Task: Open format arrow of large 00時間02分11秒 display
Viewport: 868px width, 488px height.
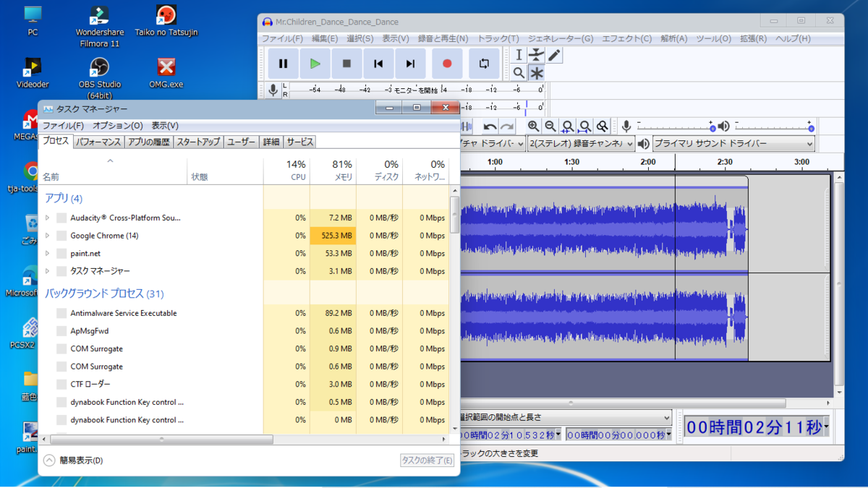Action: pyautogui.click(x=825, y=428)
